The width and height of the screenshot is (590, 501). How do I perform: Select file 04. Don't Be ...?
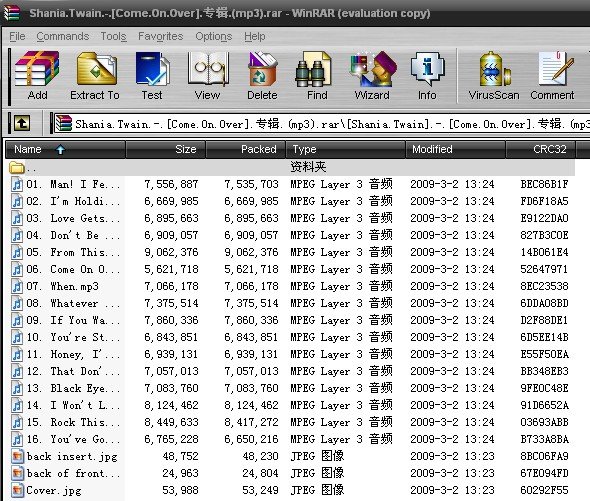coord(73,235)
